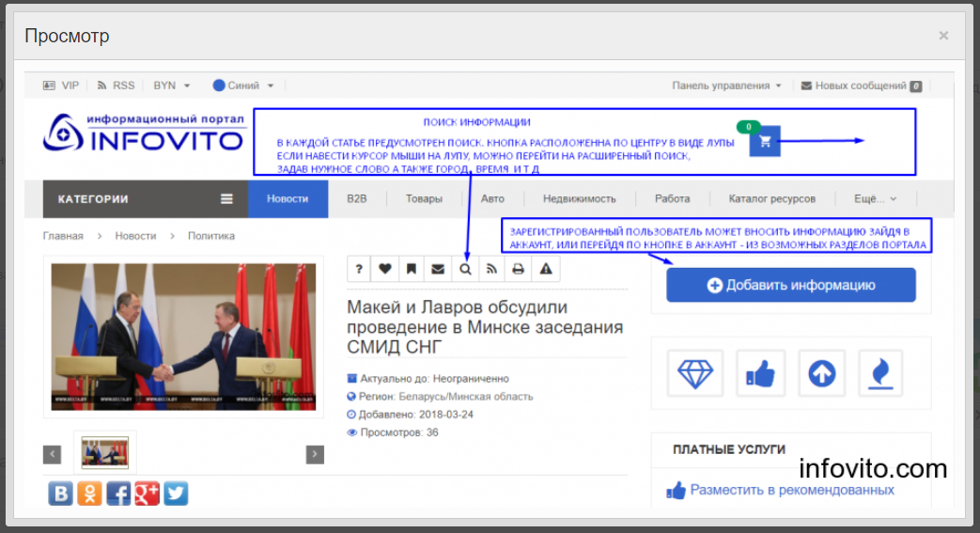The width and height of the screenshot is (980, 533).
Task: Switch to the Работа tab
Action: 673,199
